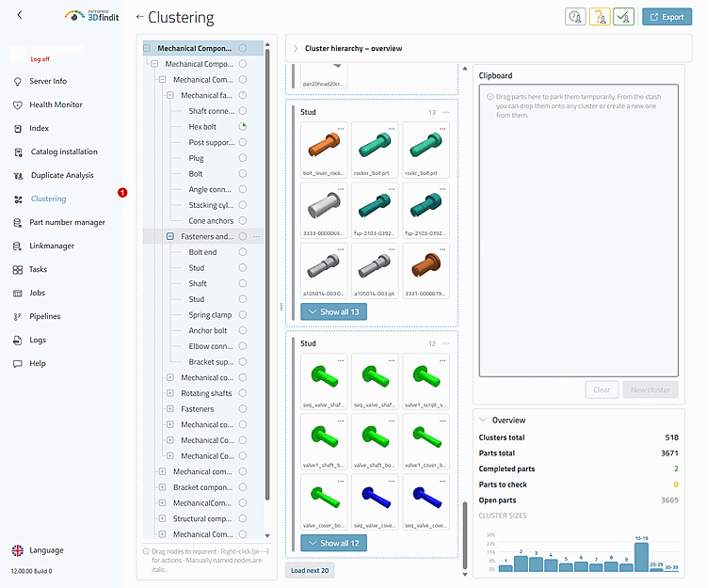Open the Logs menu item
The image size is (706, 588).
click(38, 341)
